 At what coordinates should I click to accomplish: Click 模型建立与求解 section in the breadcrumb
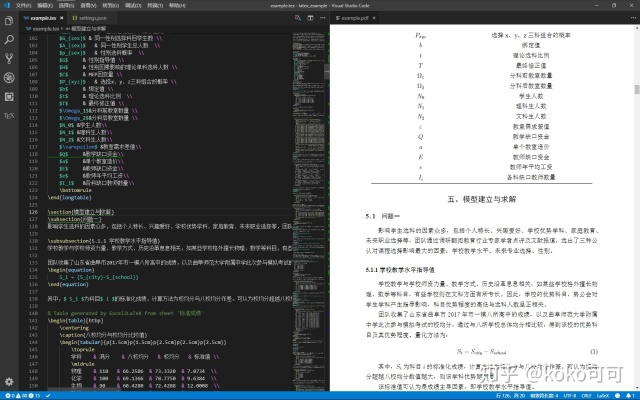point(89,29)
